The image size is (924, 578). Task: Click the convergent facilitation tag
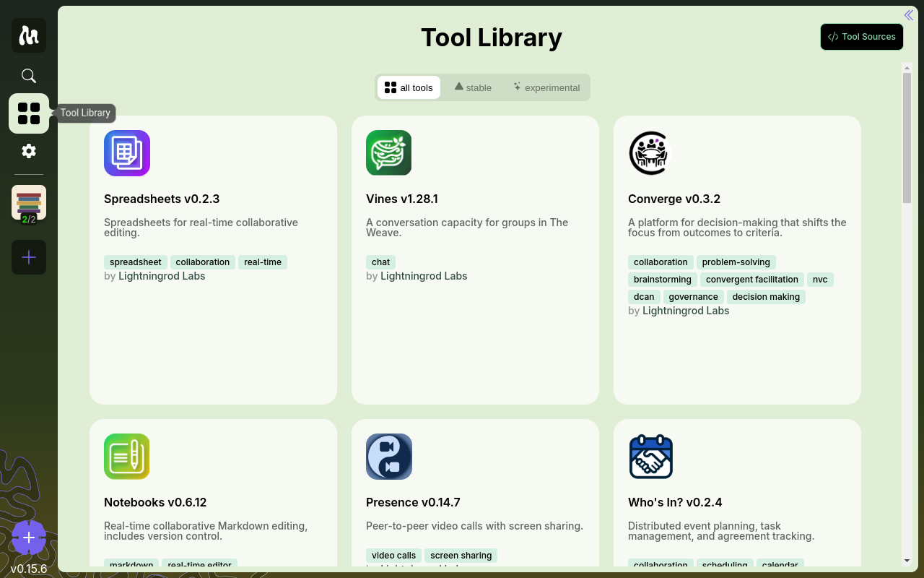(x=752, y=280)
